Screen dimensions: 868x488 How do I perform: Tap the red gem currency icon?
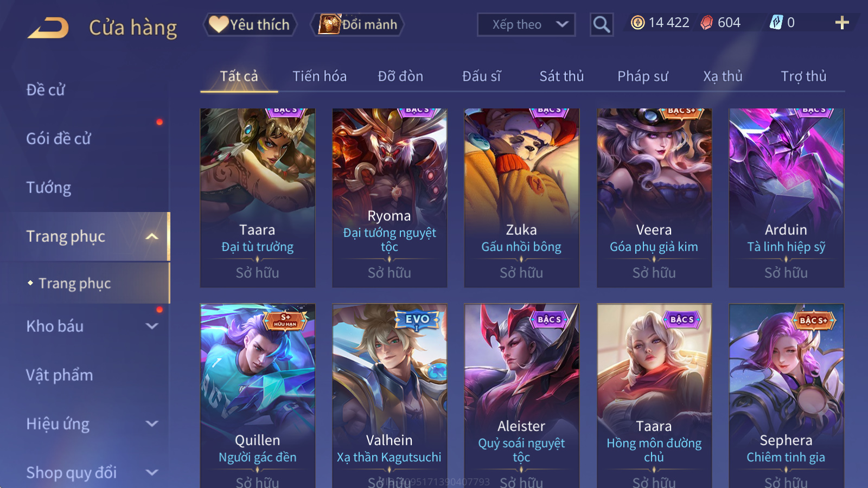click(706, 22)
